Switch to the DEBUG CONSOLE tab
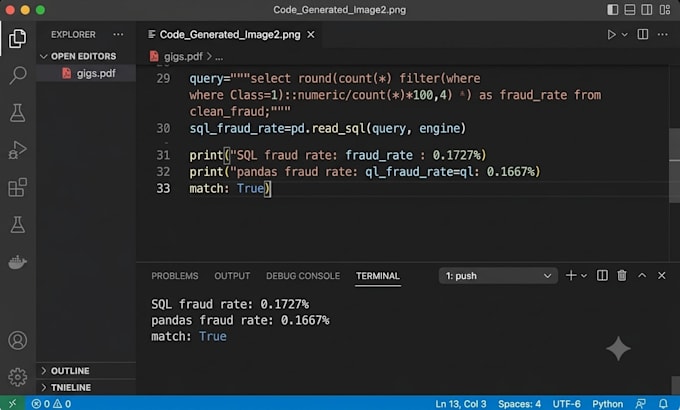 (x=303, y=276)
